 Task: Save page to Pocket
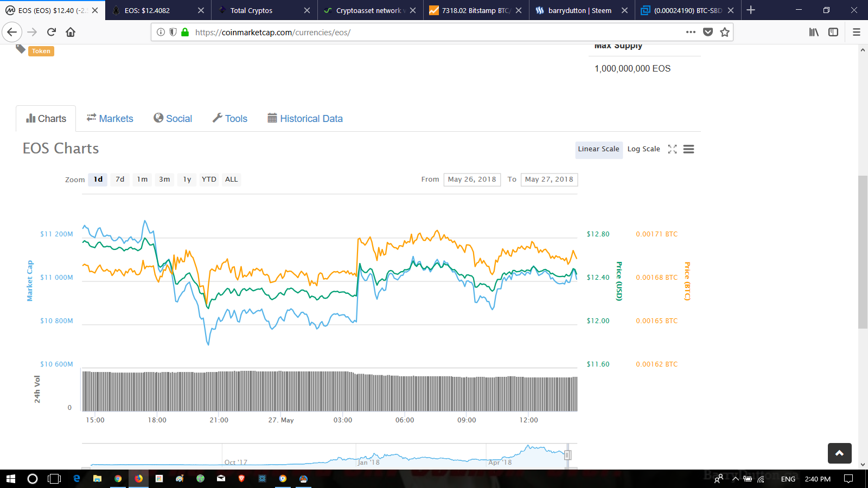coord(708,32)
